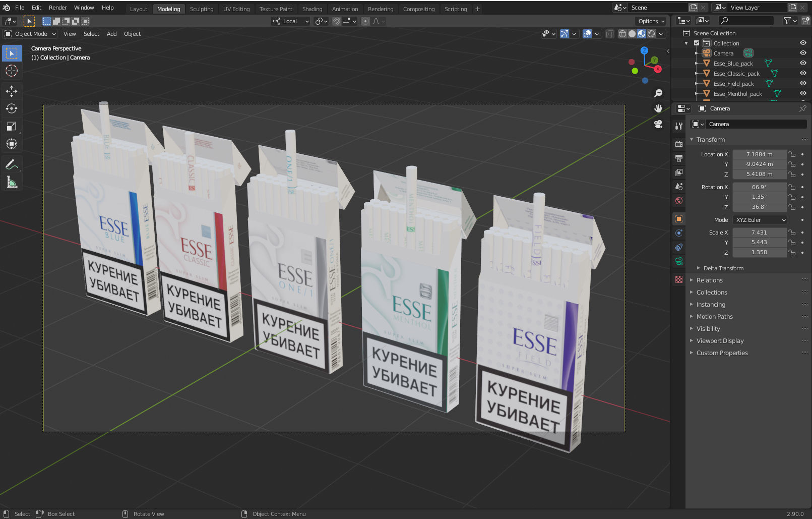Expand the Delta Transform panel
This screenshot has width=812, height=519.
[x=723, y=268]
